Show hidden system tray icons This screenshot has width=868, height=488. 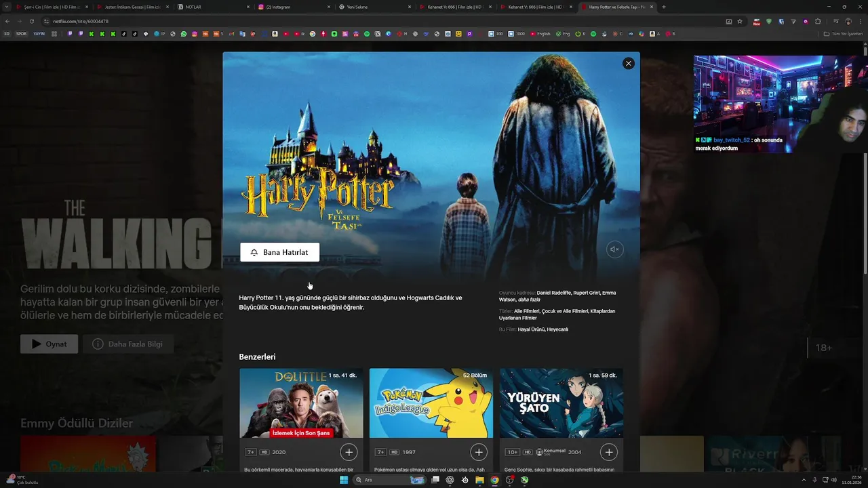pyautogui.click(x=804, y=480)
